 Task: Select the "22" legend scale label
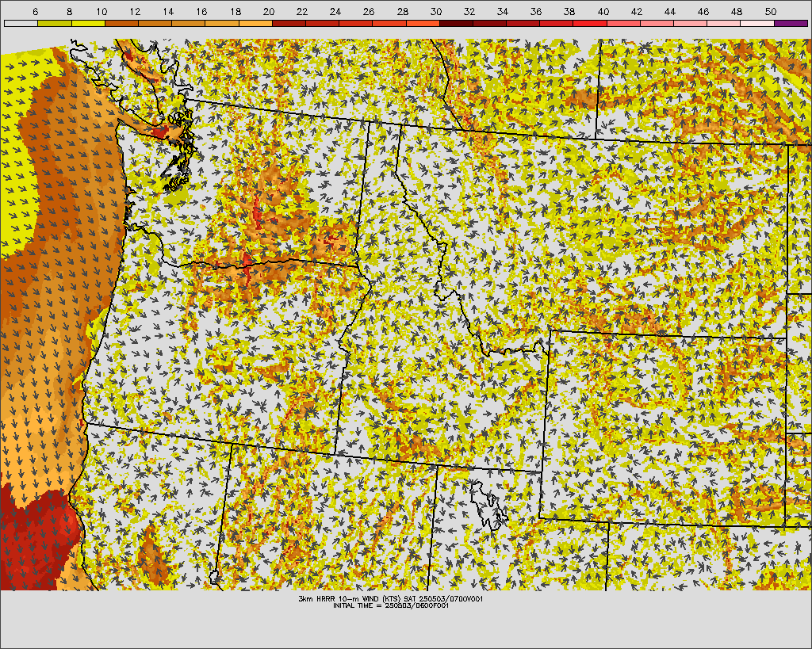302,11
